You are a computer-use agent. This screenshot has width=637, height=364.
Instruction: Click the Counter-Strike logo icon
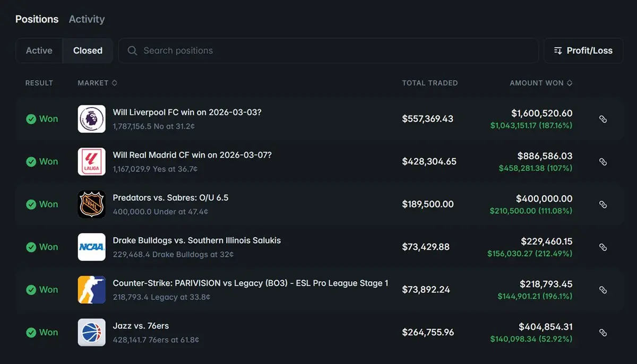[x=91, y=290]
